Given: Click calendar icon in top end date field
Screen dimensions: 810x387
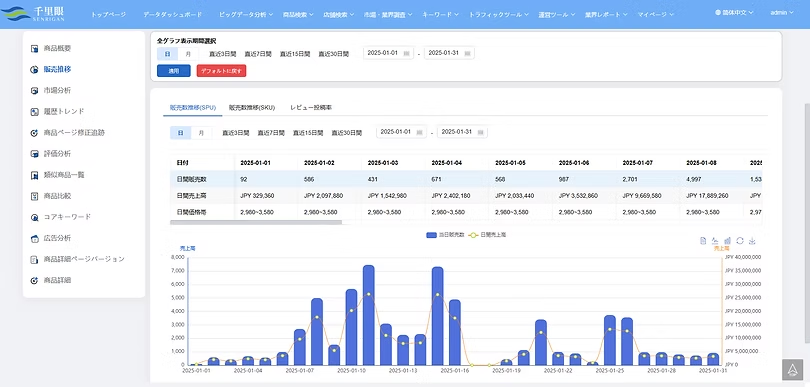Looking at the screenshot, I should click(x=467, y=53).
